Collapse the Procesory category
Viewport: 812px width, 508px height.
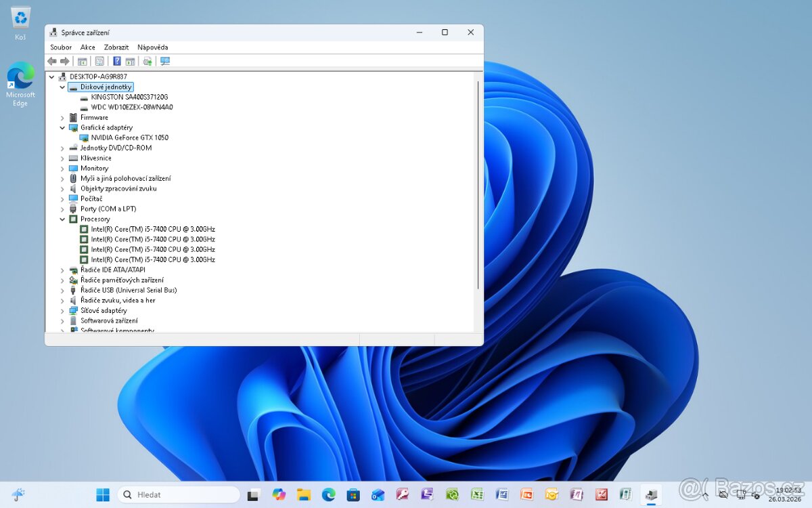tap(62, 219)
